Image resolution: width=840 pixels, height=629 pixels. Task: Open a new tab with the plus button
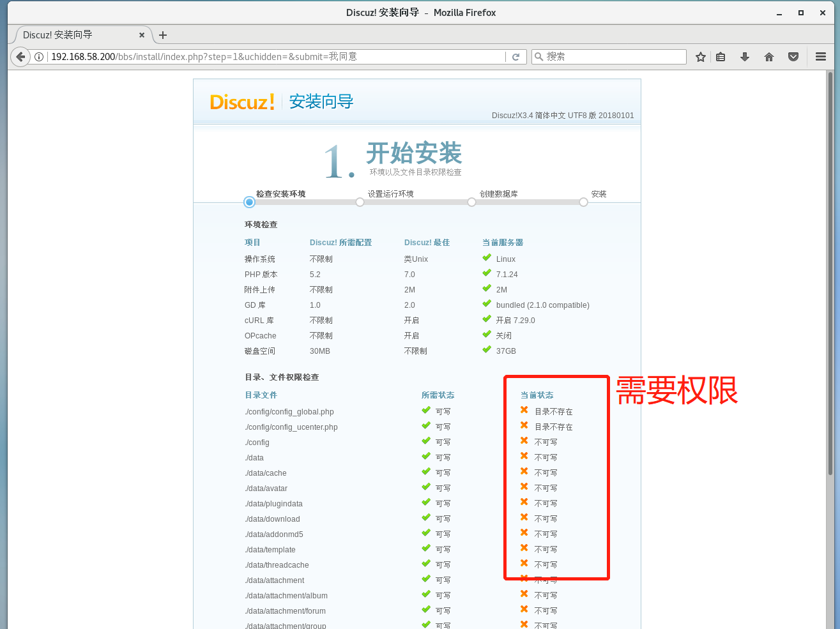(163, 35)
